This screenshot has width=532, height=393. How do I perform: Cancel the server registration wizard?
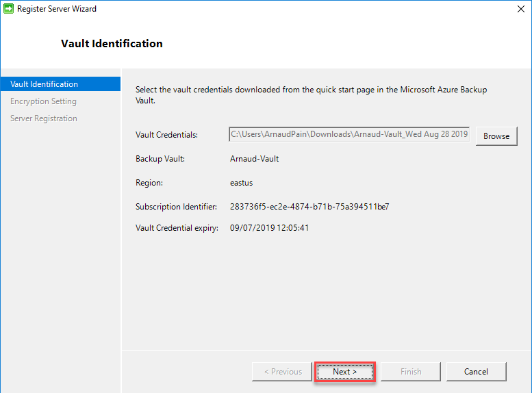476,372
